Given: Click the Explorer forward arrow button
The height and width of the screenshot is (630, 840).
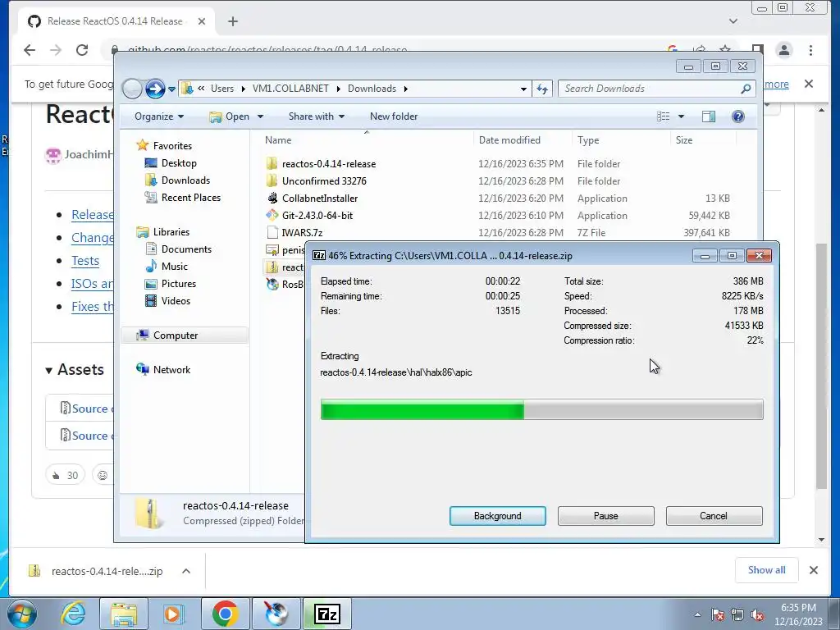Looking at the screenshot, I should tap(155, 89).
